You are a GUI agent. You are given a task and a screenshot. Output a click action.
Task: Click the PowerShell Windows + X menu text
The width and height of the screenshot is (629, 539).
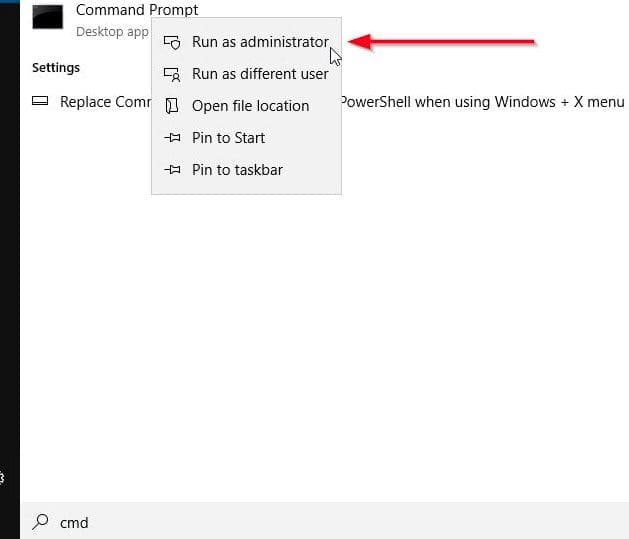(x=482, y=102)
